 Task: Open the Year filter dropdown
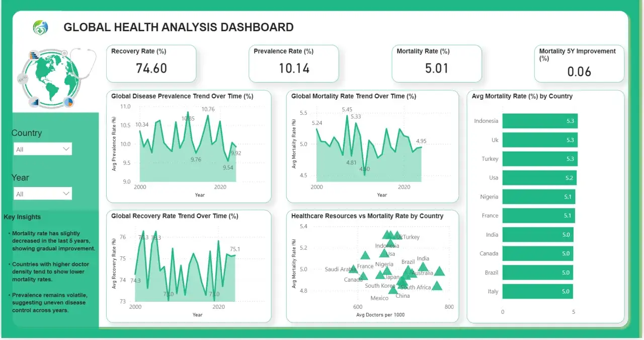(x=43, y=194)
